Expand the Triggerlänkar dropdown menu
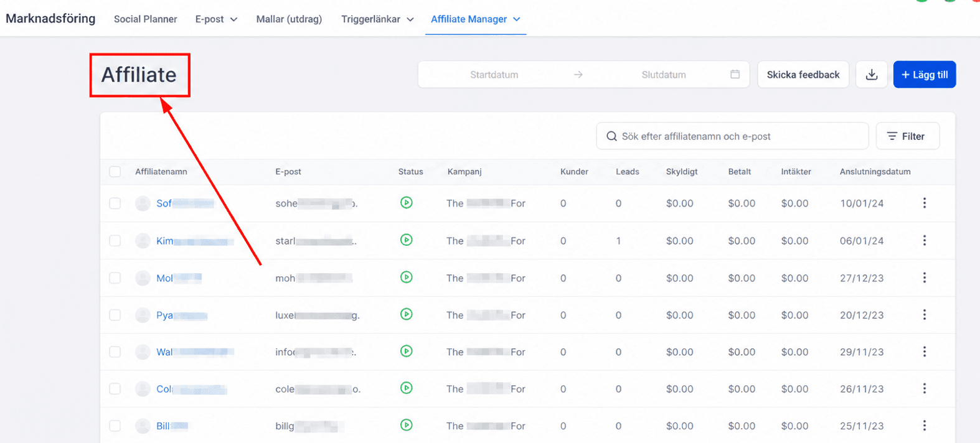 coord(377,19)
